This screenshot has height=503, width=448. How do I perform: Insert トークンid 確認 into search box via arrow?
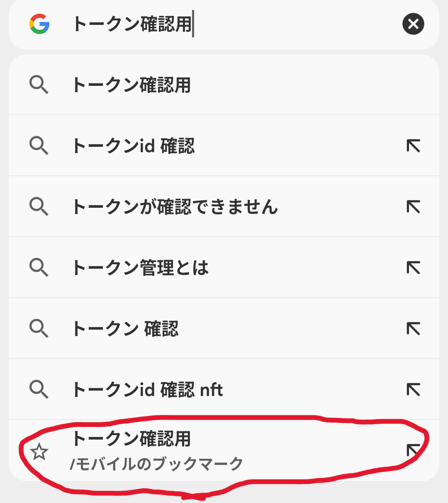413,146
